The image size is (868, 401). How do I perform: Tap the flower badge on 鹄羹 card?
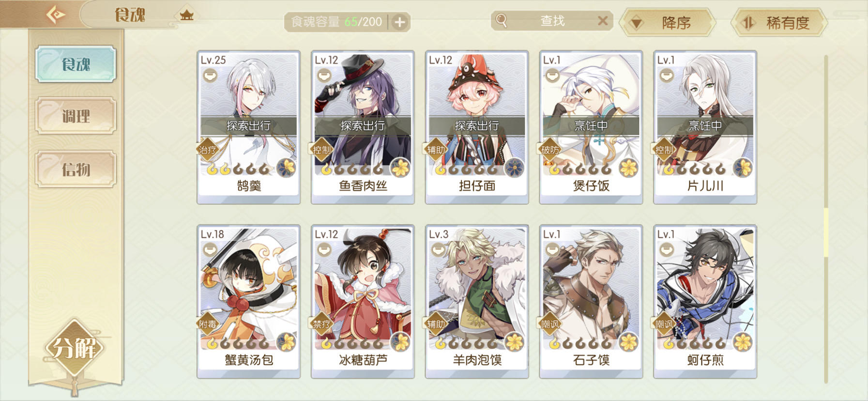click(287, 168)
